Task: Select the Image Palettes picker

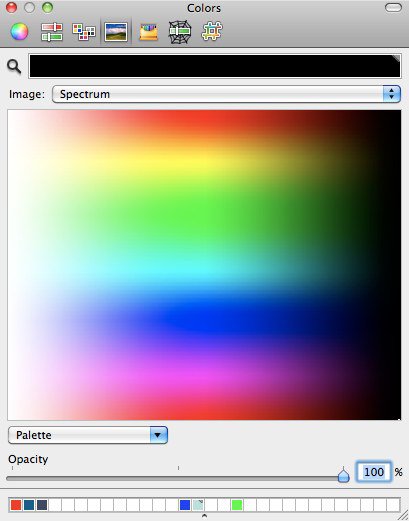Action: 116,32
